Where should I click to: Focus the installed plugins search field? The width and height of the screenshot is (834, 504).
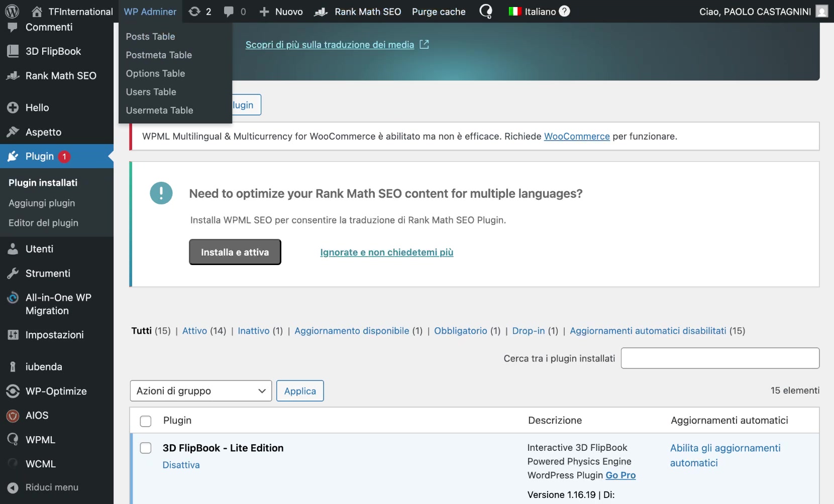click(719, 358)
